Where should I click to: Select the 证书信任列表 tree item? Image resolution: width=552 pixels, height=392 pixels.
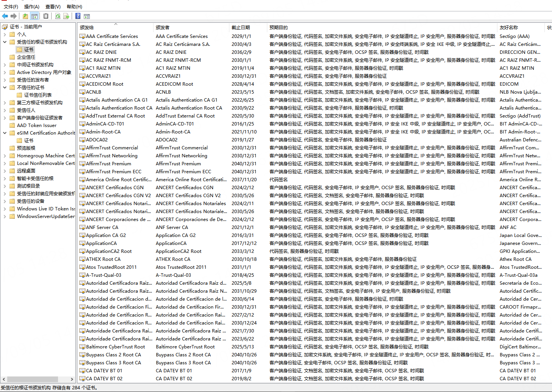(38, 95)
